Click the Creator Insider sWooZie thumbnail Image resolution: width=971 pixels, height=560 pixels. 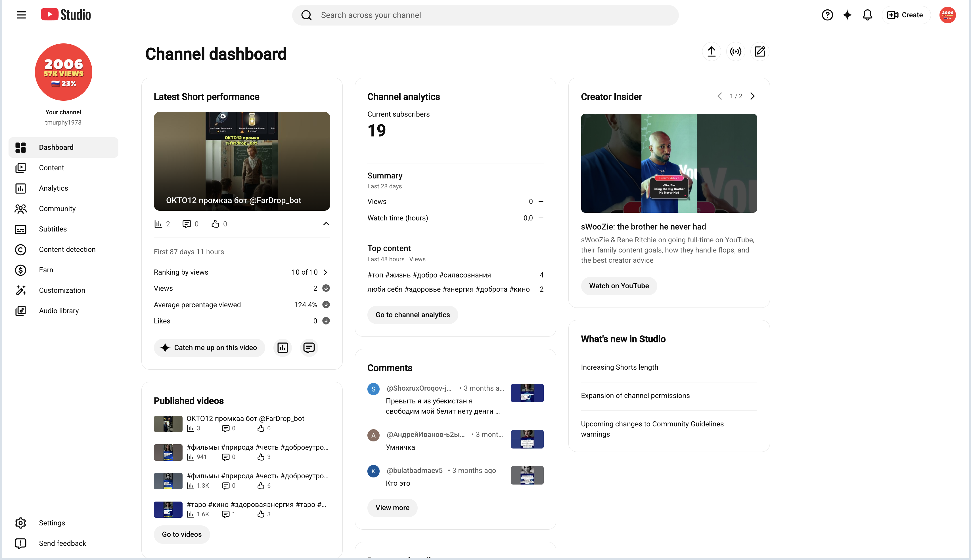pos(669,163)
